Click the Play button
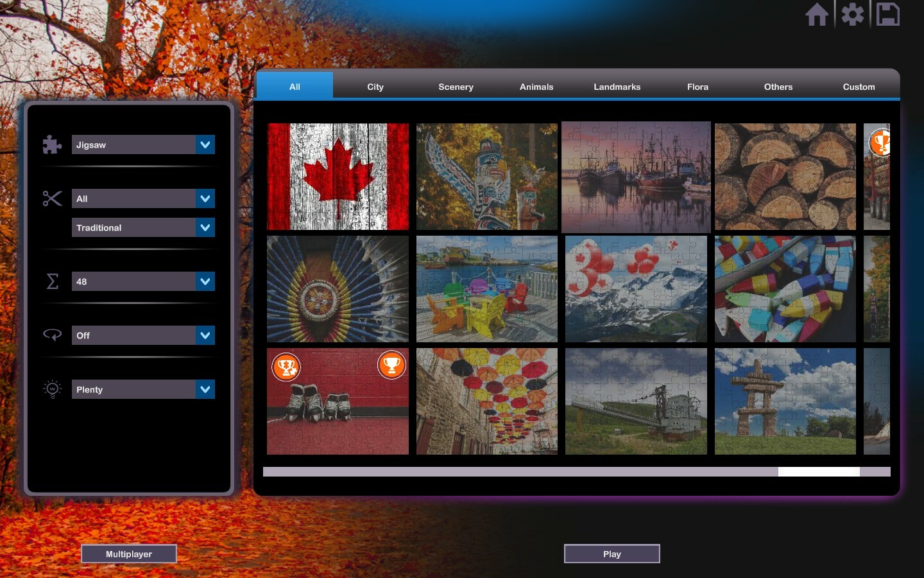 [x=612, y=554]
